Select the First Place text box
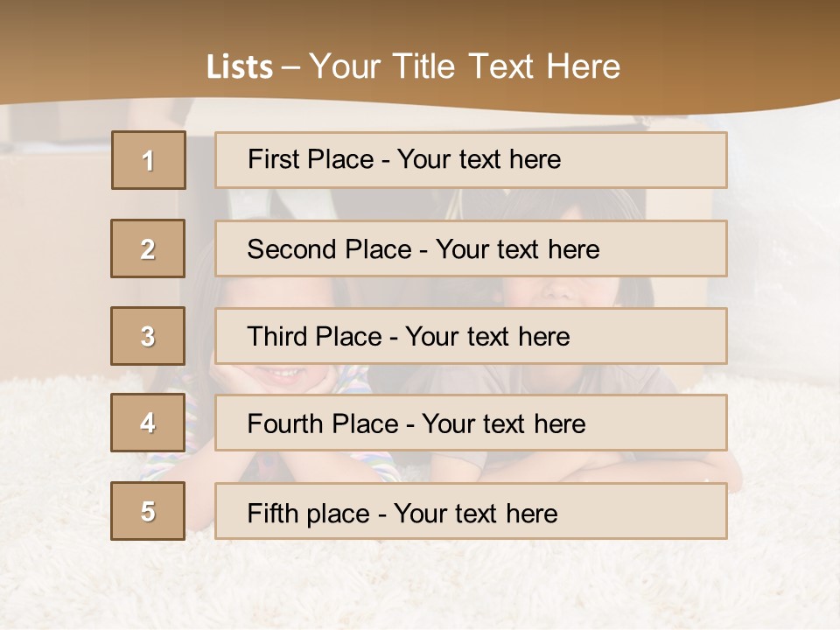The height and width of the screenshot is (630, 840). pyautogui.click(x=471, y=160)
